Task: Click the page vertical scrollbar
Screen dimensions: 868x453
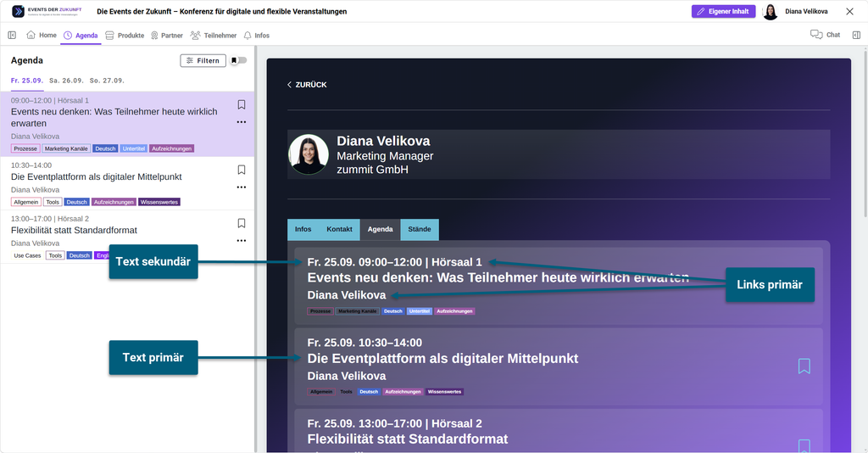Action: click(865, 133)
